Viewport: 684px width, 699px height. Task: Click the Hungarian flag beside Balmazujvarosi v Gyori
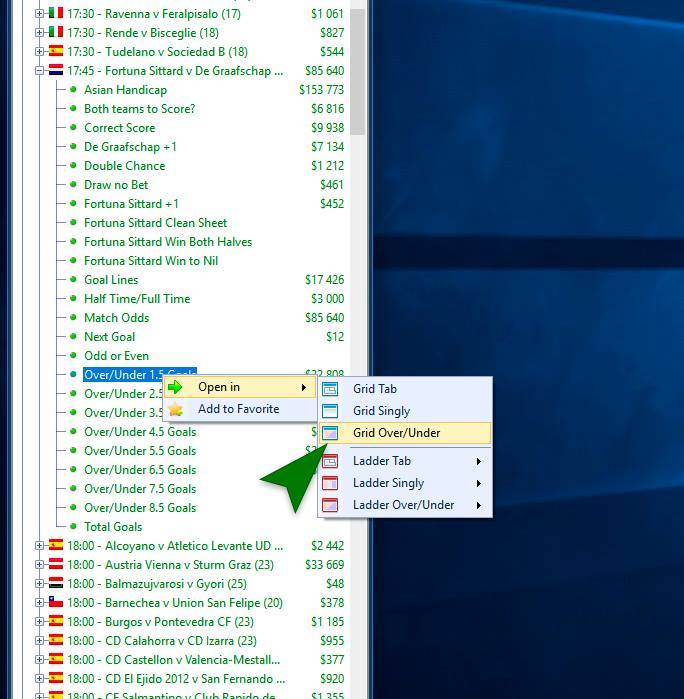[56, 583]
